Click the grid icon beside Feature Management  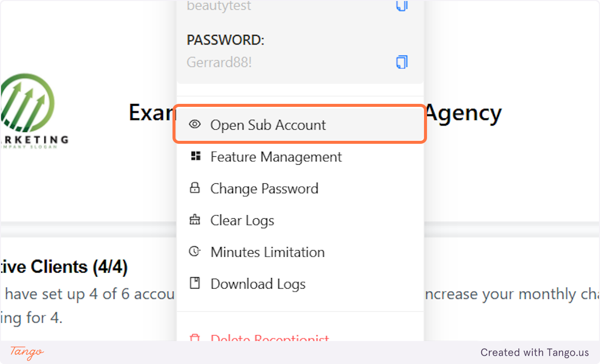(x=194, y=156)
